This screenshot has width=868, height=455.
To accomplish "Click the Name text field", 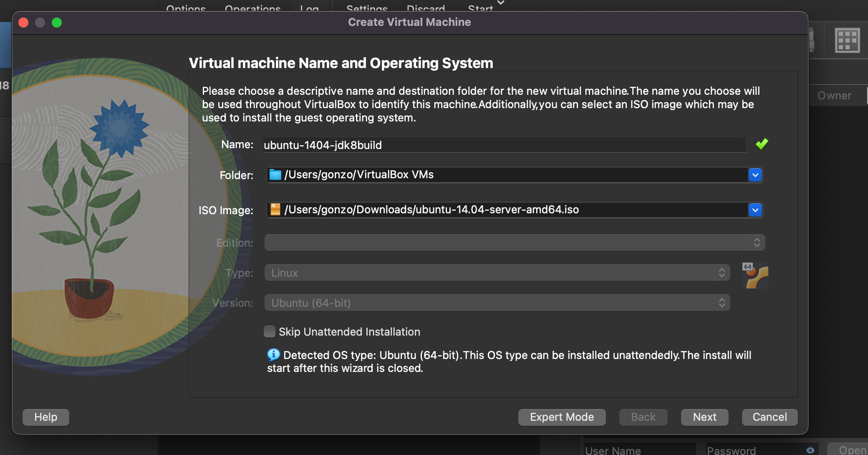I will pyautogui.click(x=504, y=145).
